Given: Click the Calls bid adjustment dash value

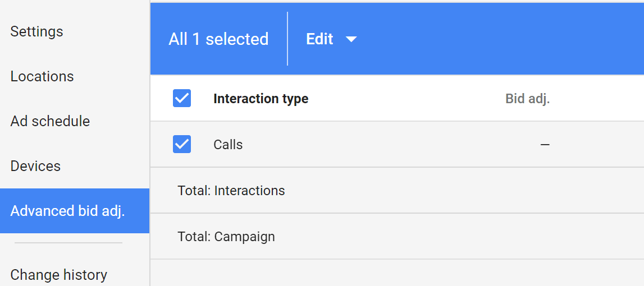Looking at the screenshot, I should pyautogui.click(x=545, y=145).
